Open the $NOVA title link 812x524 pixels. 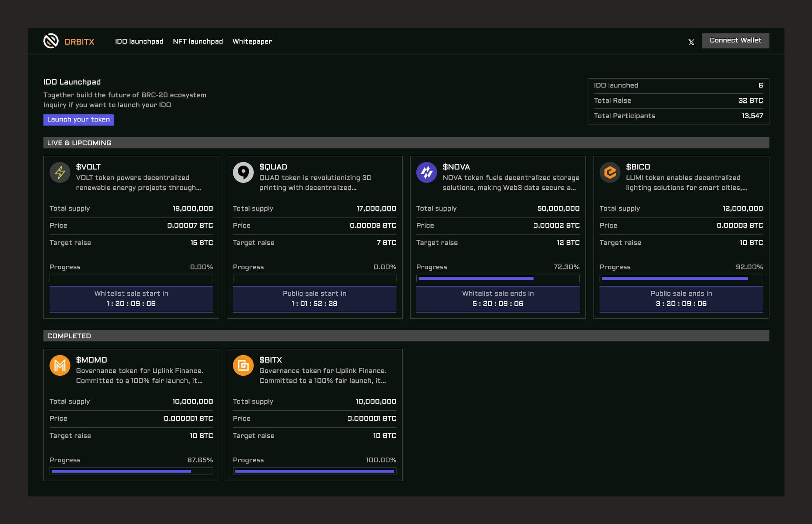(456, 167)
